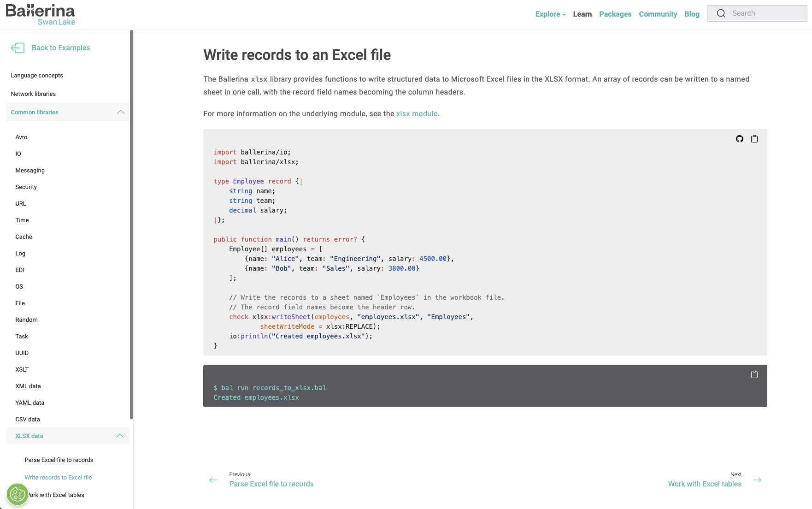The width and height of the screenshot is (812, 509).
Task: Open the Packages nav item
Action: pyautogui.click(x=615, y=14)
